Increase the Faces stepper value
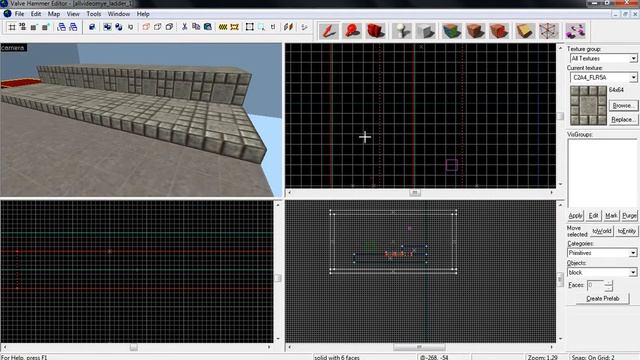640x360 pixels. (609, 282)
